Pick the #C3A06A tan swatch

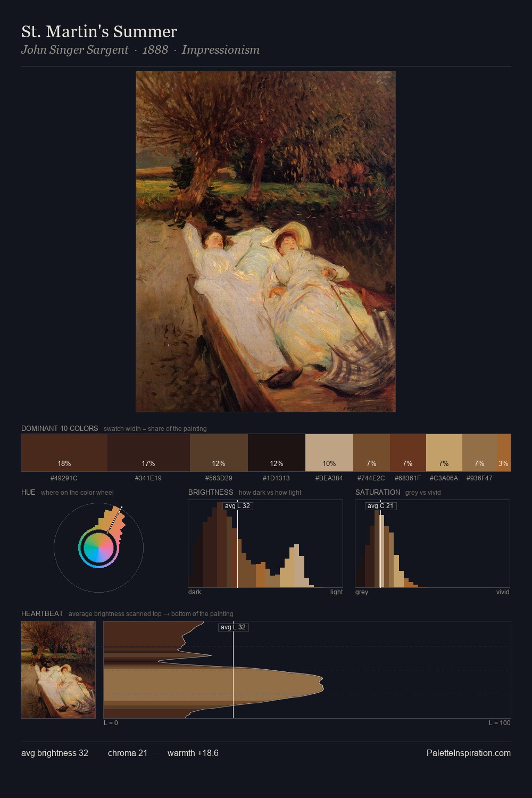[x=444, y=453]
